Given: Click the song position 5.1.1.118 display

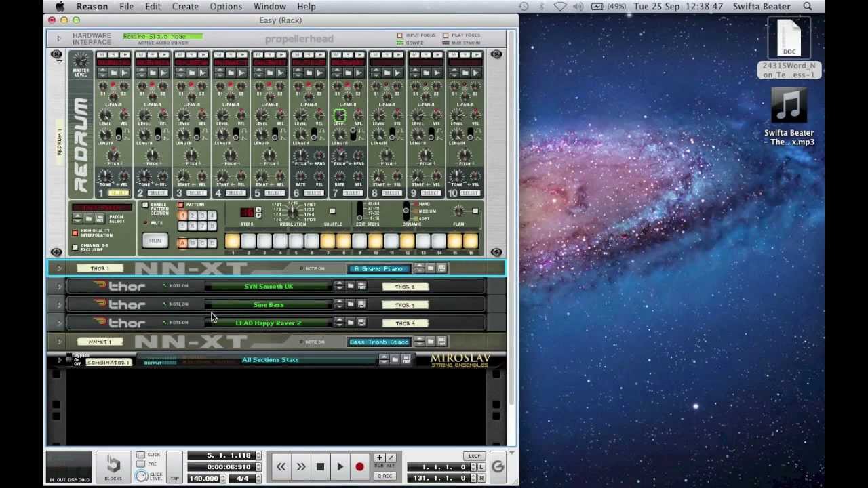Looking at the screenshot, I should coord(221,455).
